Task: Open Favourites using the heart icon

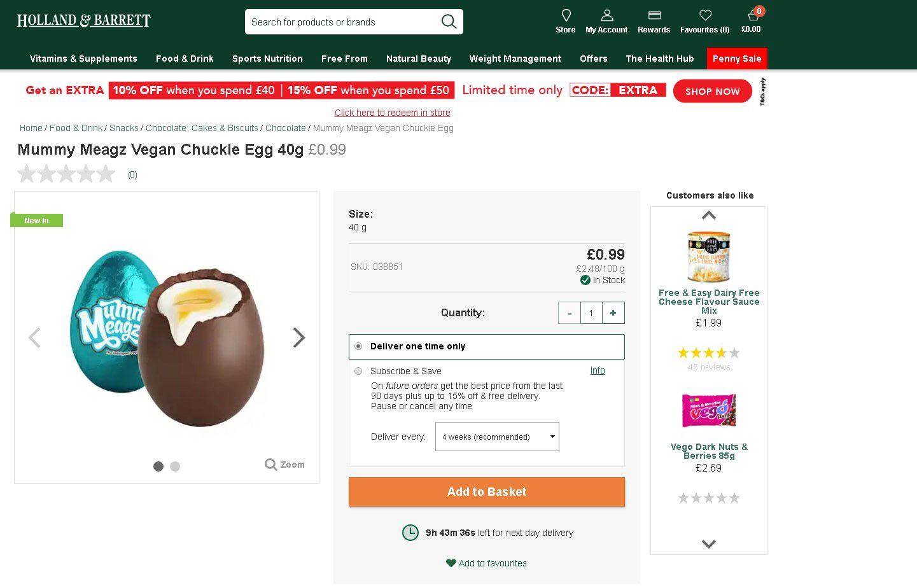Action: pos(704,15)
